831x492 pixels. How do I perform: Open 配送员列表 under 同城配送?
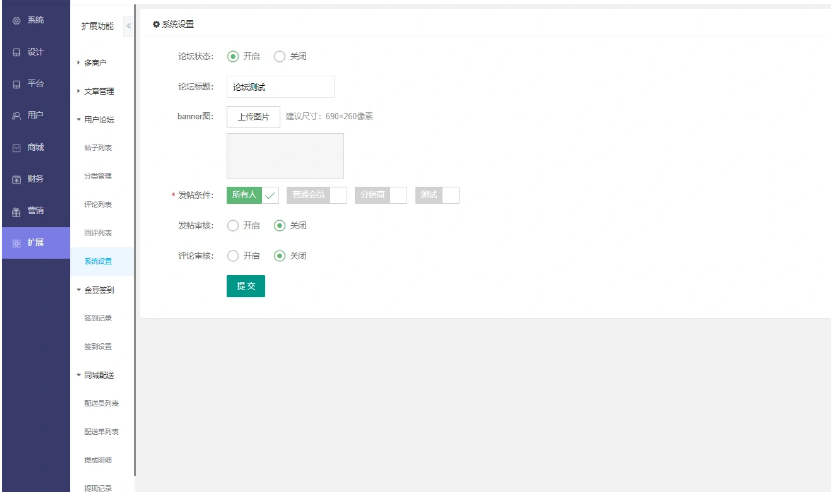[x=101, y=403]
